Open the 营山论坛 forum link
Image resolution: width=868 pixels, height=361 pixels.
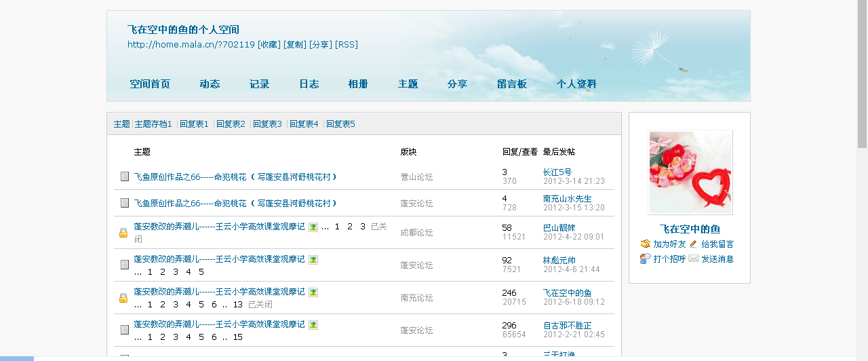pyautogui.click(x=416, y=177)
